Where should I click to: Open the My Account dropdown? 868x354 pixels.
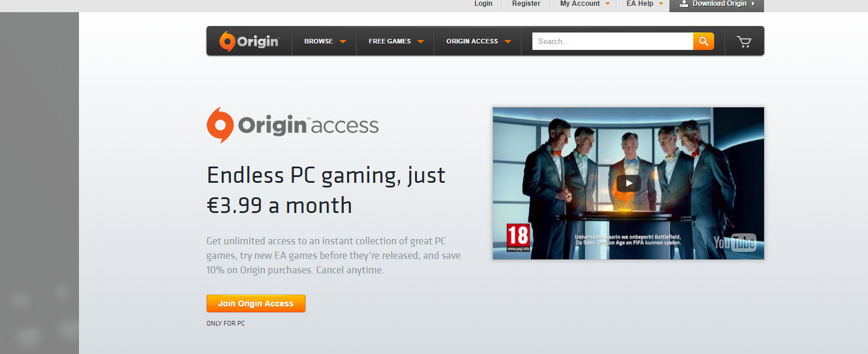[x=585, y=3]
